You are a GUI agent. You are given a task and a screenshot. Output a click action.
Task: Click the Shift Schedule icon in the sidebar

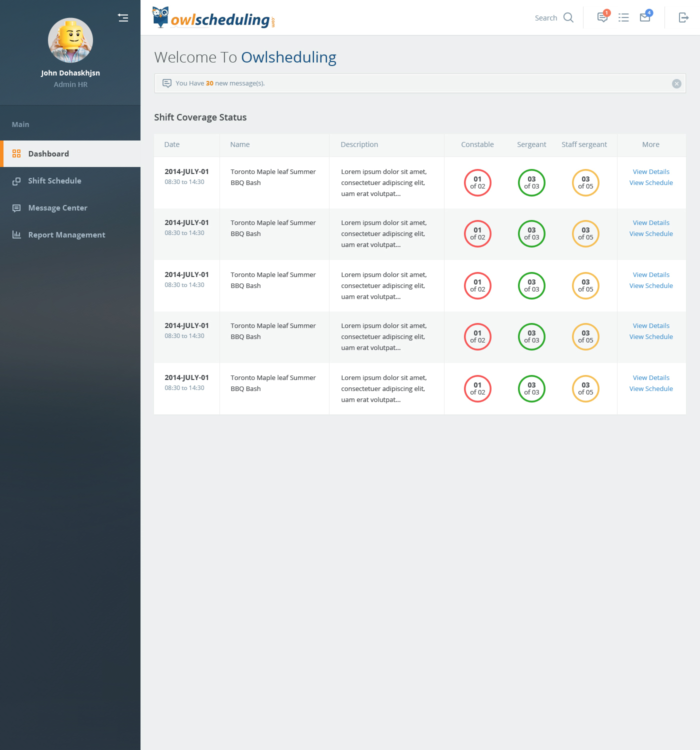point(16,181)
